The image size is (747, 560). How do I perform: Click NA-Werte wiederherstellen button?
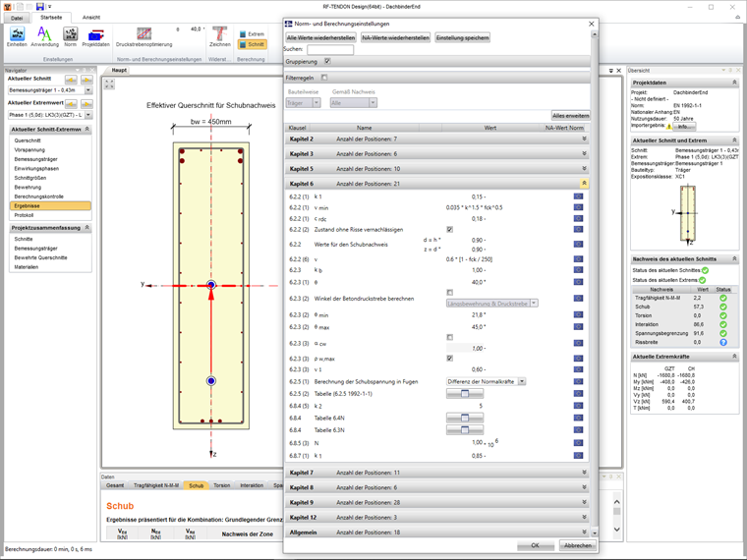395,37
